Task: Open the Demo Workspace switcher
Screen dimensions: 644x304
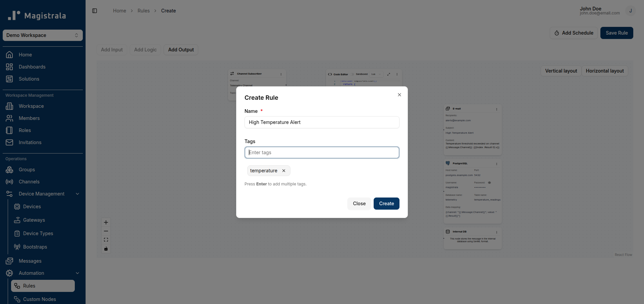Action: point(43,35)
